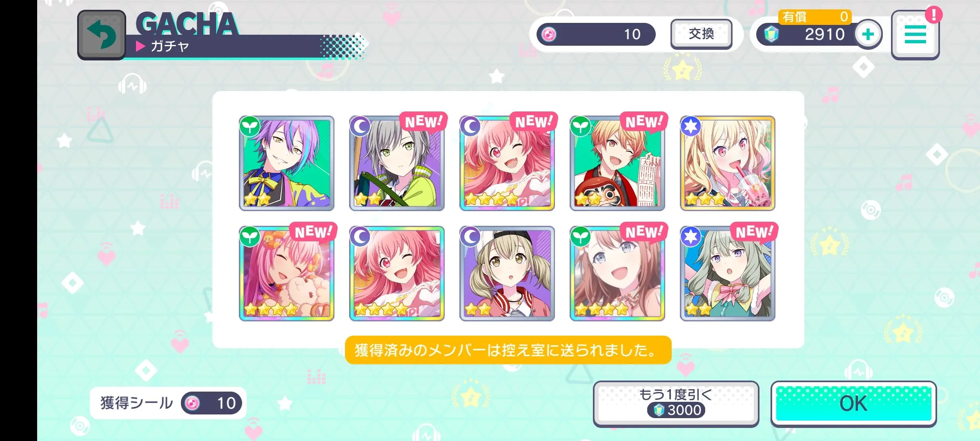
Task: Open the pink-haired girl hugging plush card
Action: point(287,274)
